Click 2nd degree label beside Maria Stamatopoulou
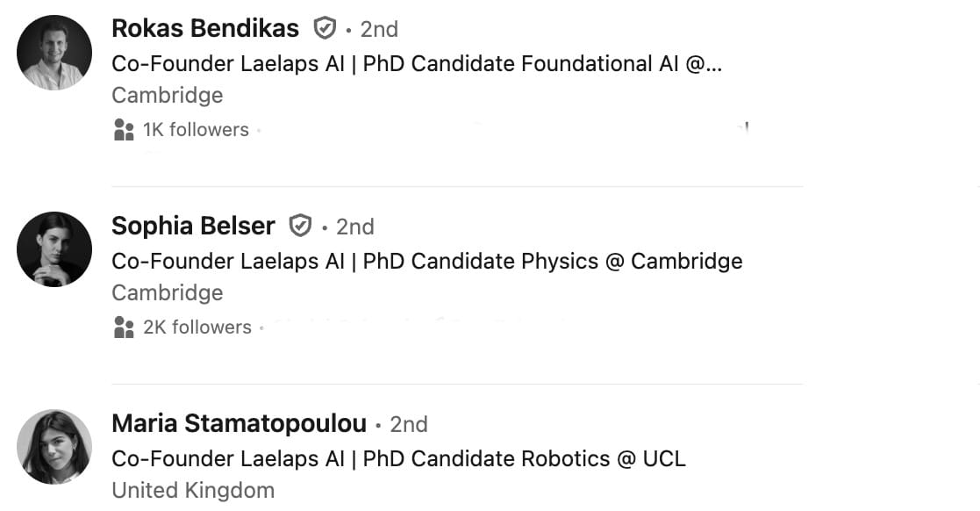This screenshot has height=511, width=980. [x=409, y=424]
